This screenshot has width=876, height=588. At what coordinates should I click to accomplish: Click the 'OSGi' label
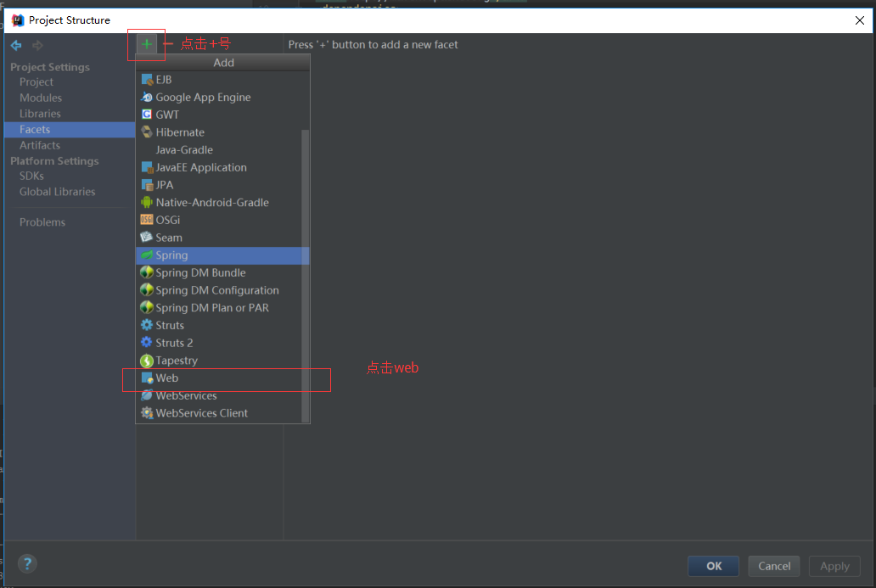pyautogui.click(x=167, y=220)
